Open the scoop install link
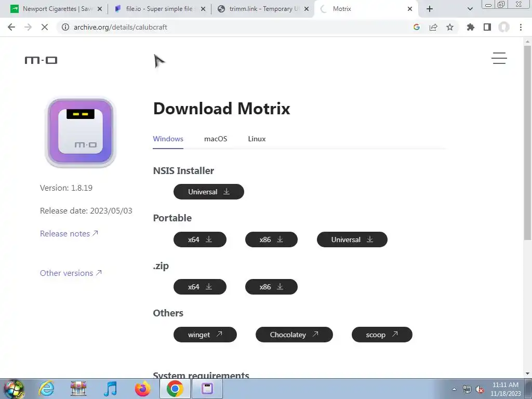Viewport: 532px width, 399px height. (x=382, y=335)
